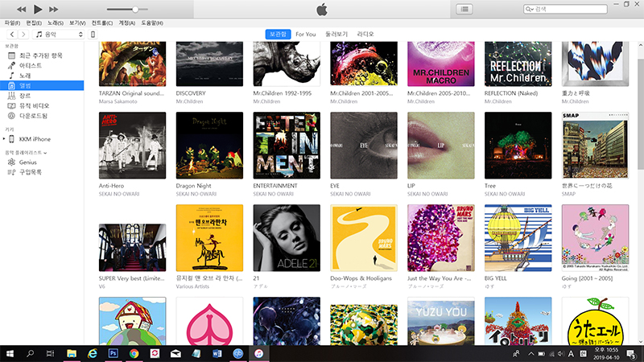Play the current track
This screenshot has height=362, width=644.
37,9
